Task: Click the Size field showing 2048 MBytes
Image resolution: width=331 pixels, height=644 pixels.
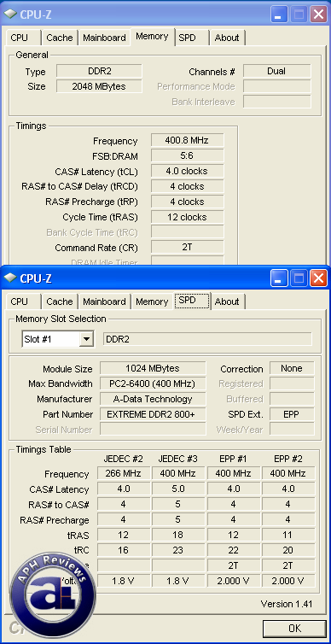Action: [x=99, y=86]
